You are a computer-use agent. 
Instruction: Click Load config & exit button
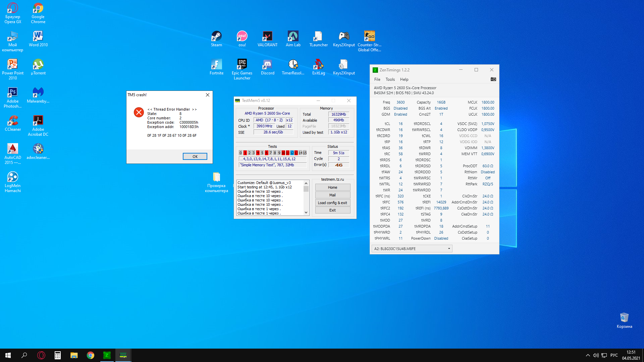[332, 203]
